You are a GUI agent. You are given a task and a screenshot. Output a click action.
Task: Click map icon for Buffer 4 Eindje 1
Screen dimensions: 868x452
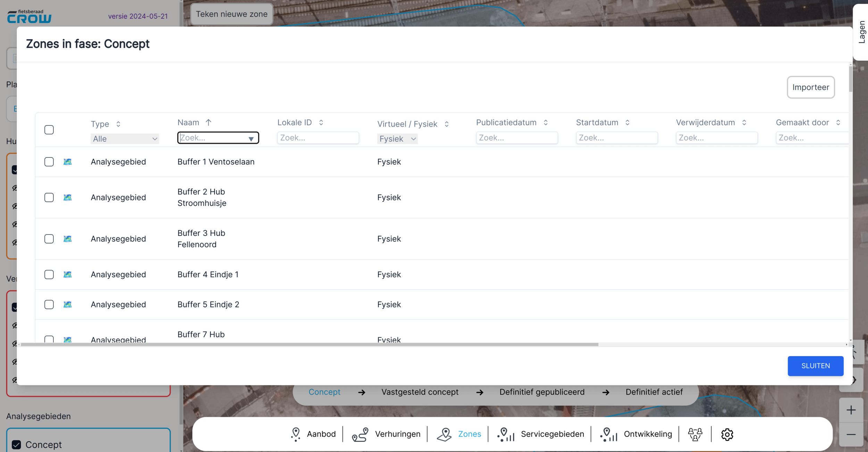click(x=67, y=274)
